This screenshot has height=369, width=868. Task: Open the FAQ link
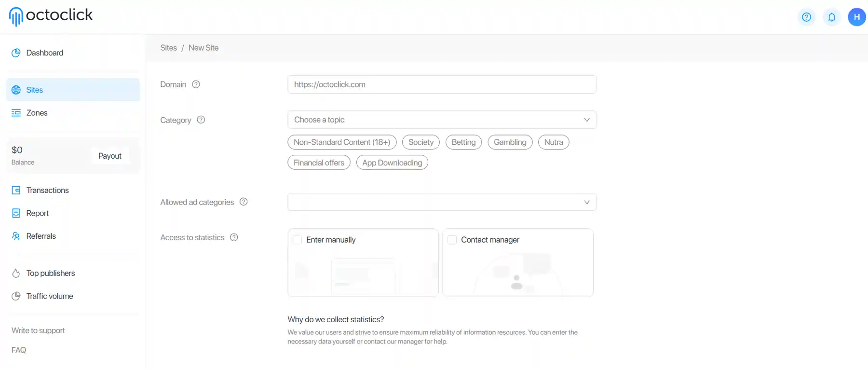(x=19, y=350)
